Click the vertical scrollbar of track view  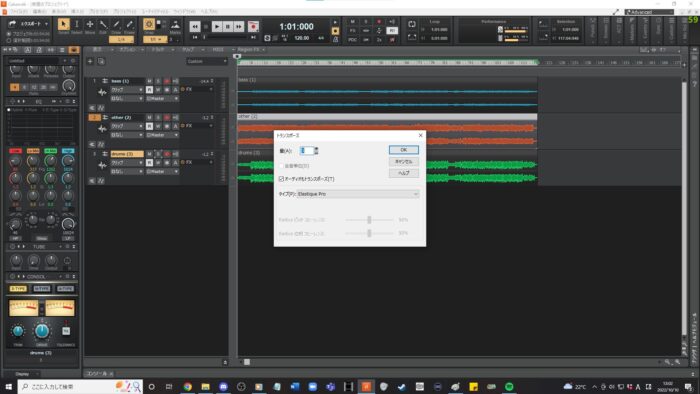coord(684,208)
